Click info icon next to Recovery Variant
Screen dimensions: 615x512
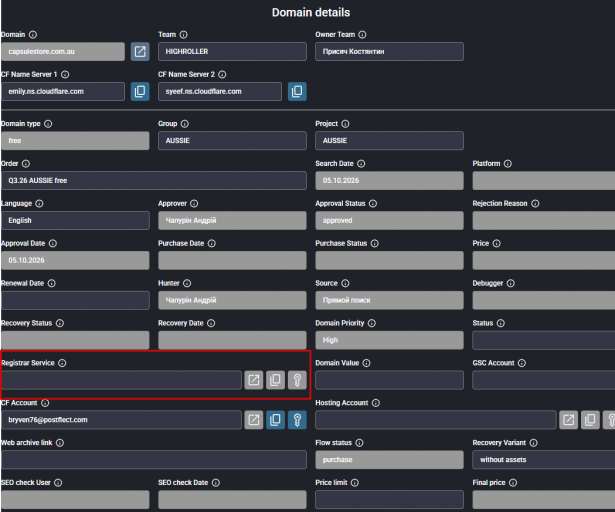pyautogui.click(x=533, y=443)
